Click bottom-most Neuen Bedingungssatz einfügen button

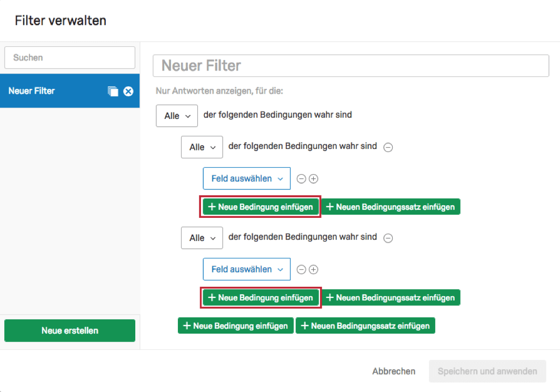pos(365,326)
